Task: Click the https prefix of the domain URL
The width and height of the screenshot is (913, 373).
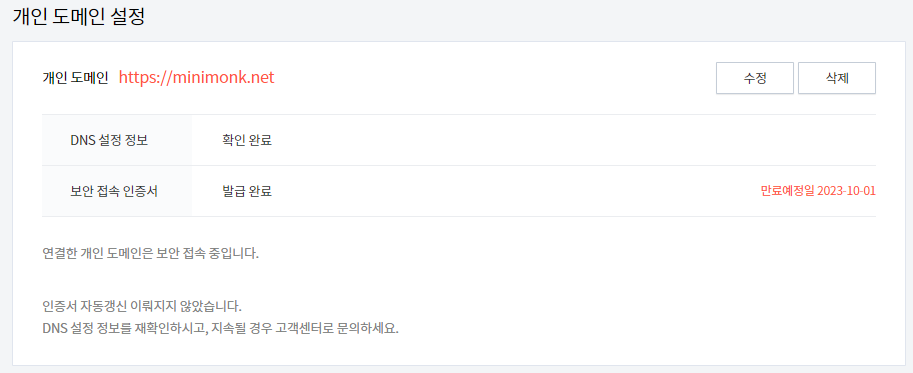Action: [135, 78]
